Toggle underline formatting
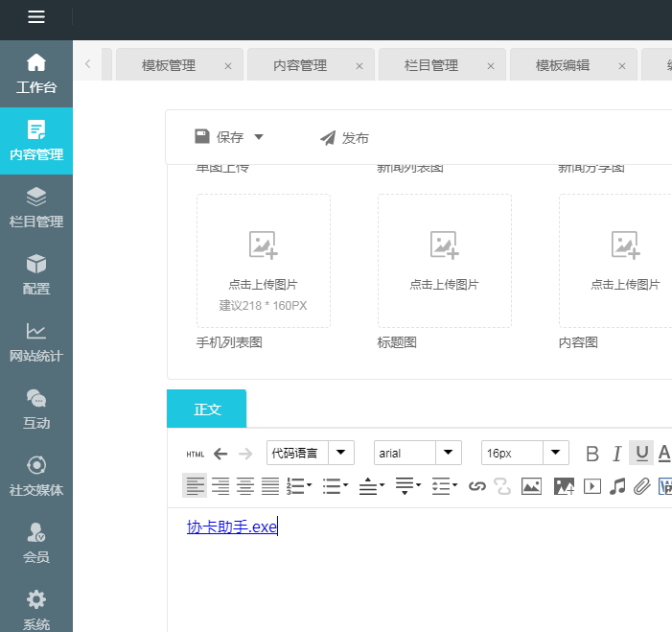The image size is (672, 632). [641, 454]
